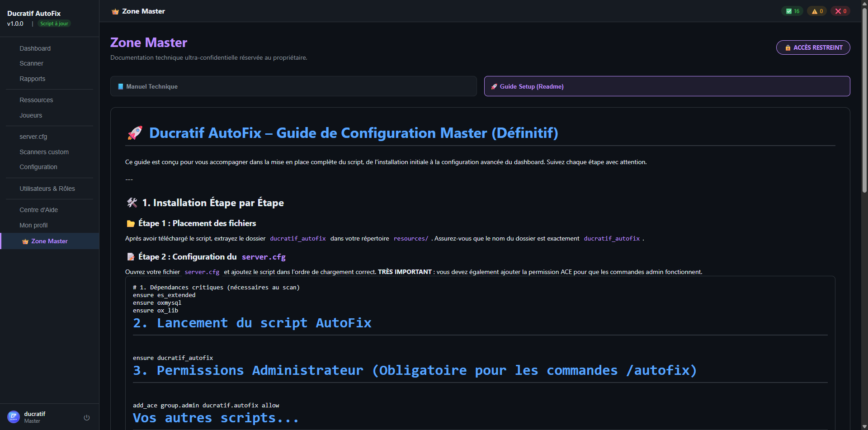
Task: Open the server.cfg sidebar link
Action: click(33, 137)
